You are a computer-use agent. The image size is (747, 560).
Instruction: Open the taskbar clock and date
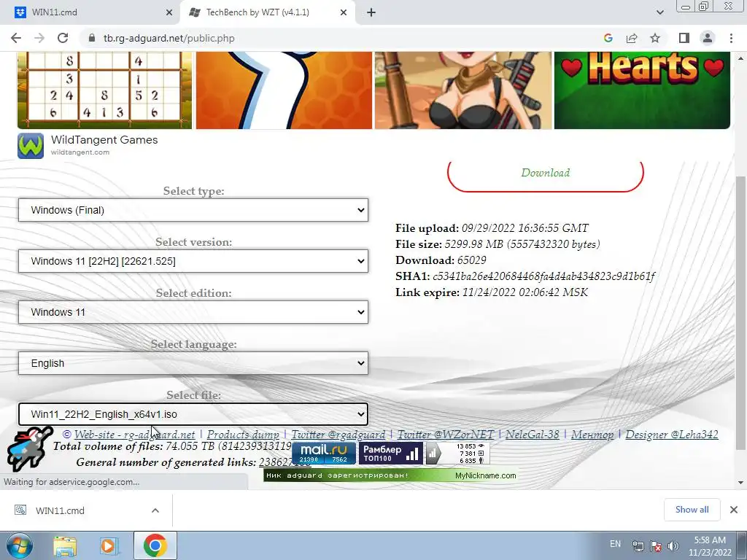click(x=710, y=546)
